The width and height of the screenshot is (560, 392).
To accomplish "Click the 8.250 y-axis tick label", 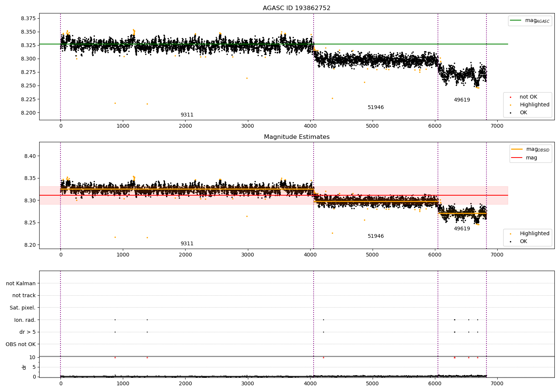I will pos(28,85).
